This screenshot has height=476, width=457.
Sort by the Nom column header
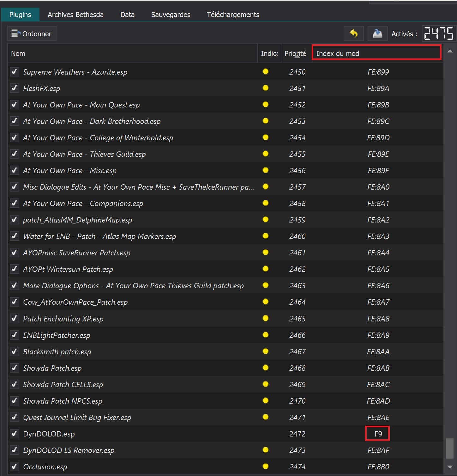tap(133, 53)
